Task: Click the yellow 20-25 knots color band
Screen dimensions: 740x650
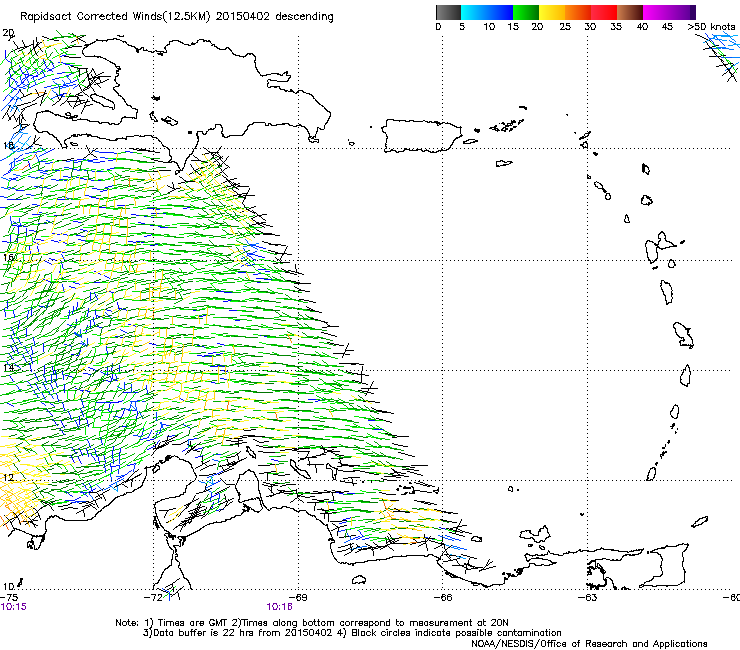Action: tap(552, 12)
